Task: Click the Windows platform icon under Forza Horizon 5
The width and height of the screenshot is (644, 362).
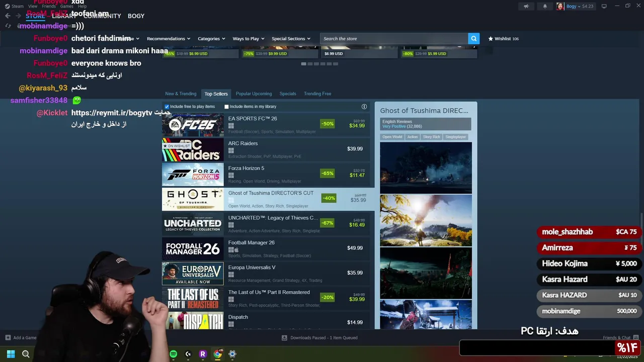Action: click(x=231, y=175)
